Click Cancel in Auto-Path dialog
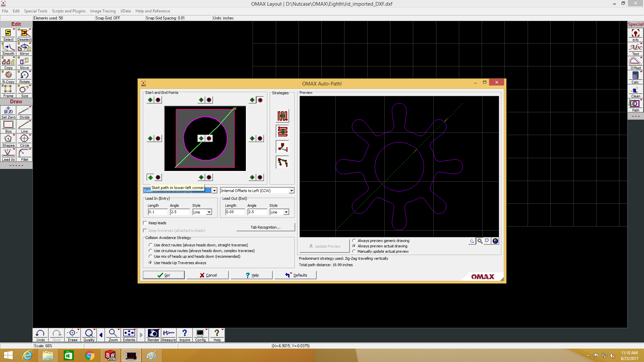 (x=208, y=275)
